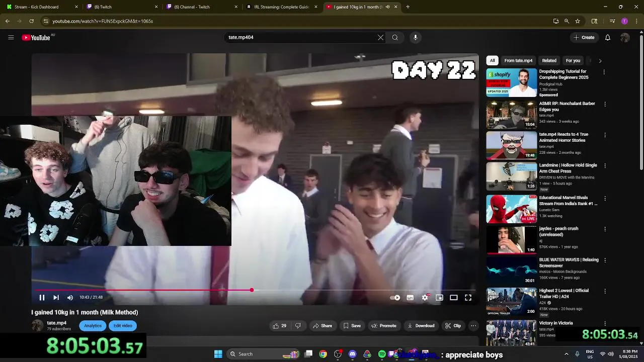Screen dimensions: 644x362
Task: Open Marvel Rivals live stream thumbnail
Action: [x=511, y=209]
